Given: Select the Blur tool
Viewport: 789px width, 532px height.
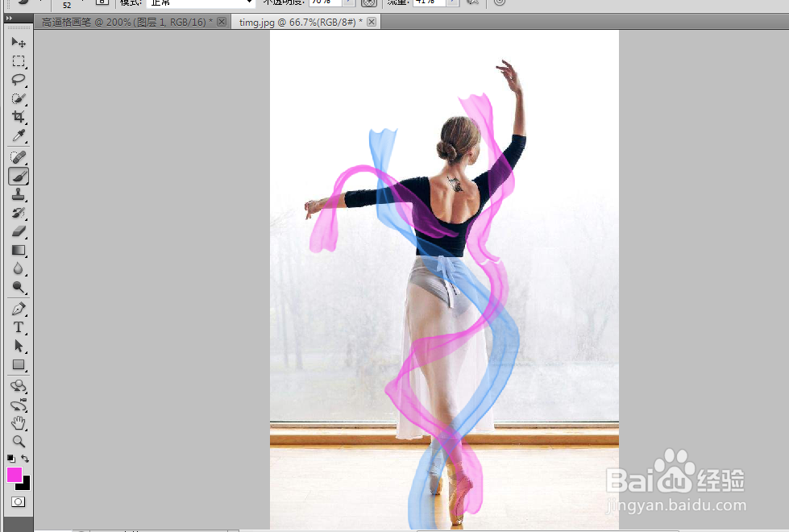Looking at the screenshot, I should (18, 268).
